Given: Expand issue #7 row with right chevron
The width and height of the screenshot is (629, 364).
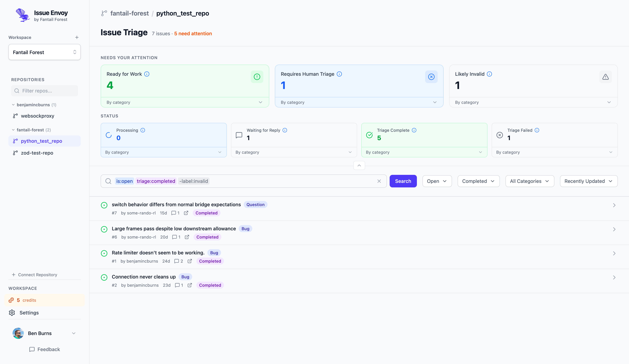Looking at the screenshot, I should [x=614, y=205].
